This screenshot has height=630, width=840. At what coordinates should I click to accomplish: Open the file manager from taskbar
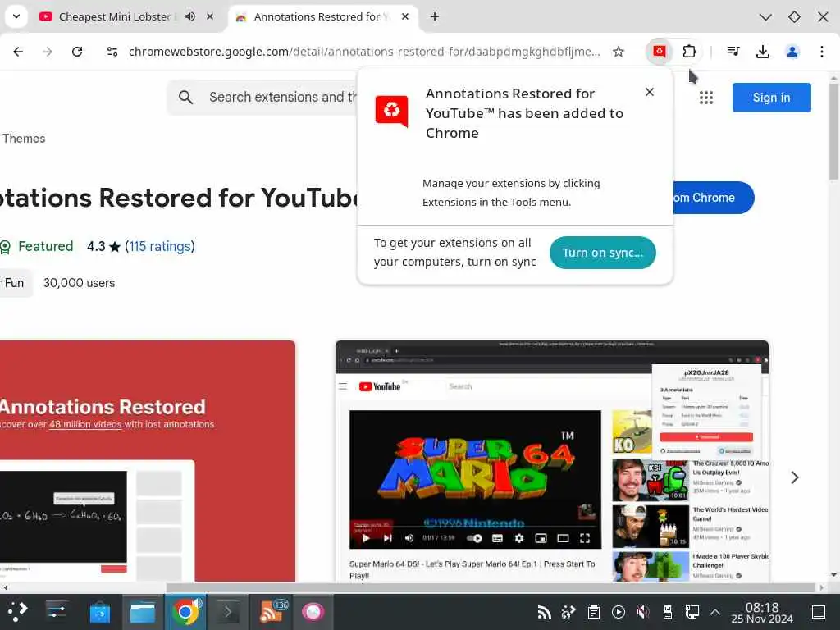pyautogui.click(x=143, y=611)
